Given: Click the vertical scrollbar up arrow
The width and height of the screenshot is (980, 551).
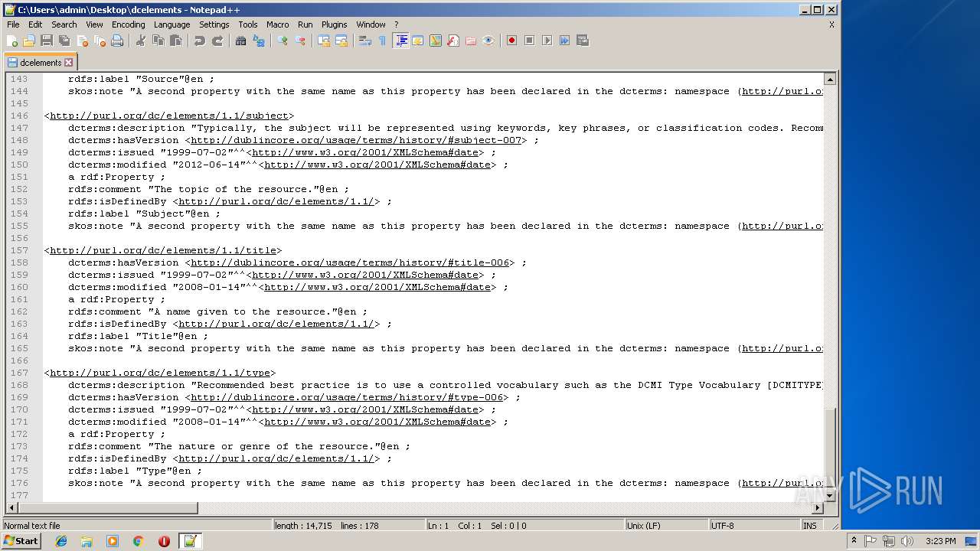Looking at the screenshot, I should tap(829, 79).
